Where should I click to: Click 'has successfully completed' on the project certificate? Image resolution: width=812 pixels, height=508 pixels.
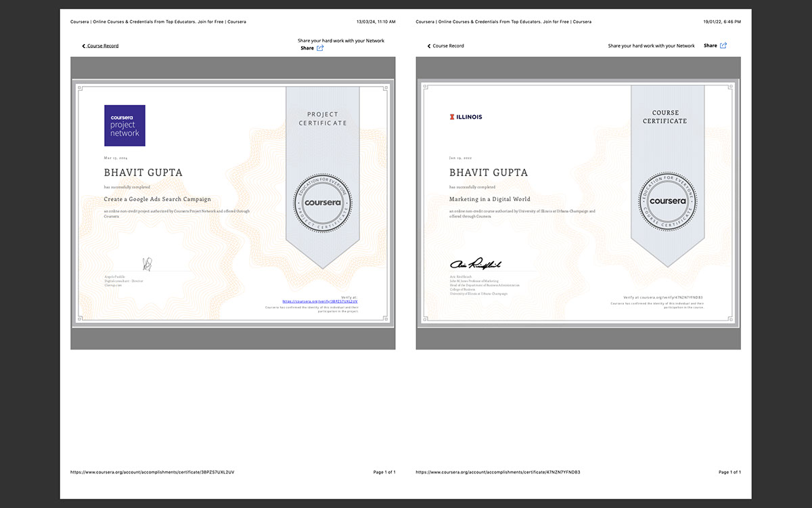tap(127, 187)
